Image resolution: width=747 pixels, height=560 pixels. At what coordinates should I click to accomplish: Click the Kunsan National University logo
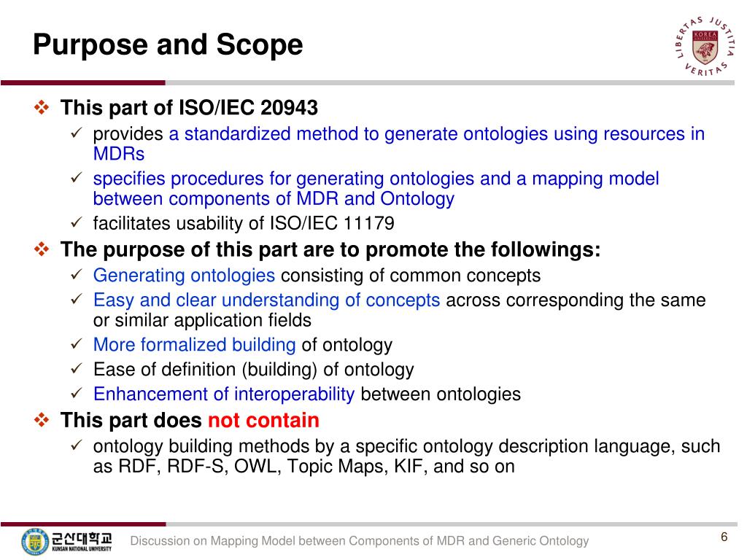tap(66, 542)
